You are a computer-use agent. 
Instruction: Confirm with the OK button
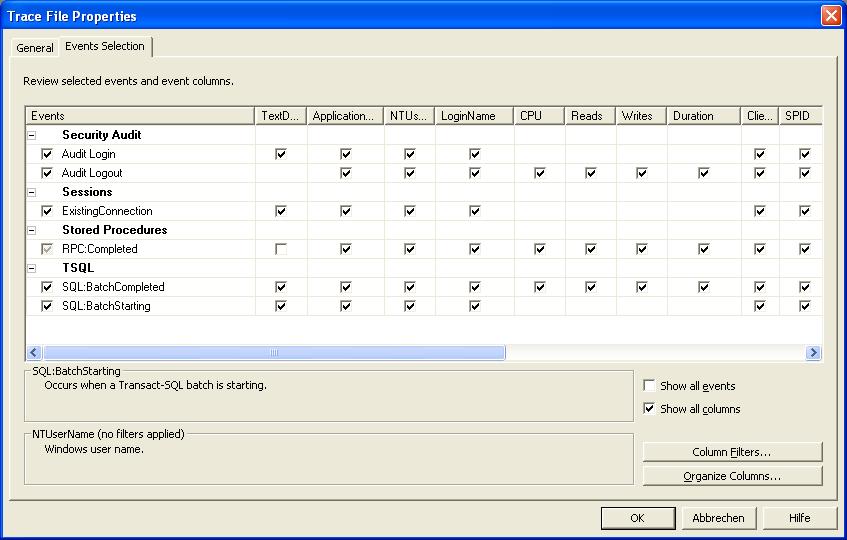pyautogui.click(x=637, y=518)
